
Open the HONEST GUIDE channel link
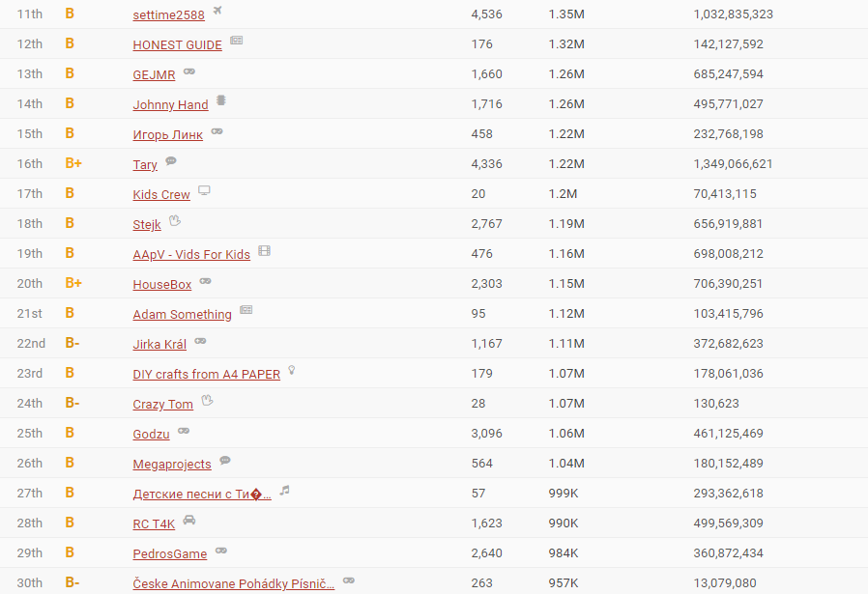tap(177, 44)
